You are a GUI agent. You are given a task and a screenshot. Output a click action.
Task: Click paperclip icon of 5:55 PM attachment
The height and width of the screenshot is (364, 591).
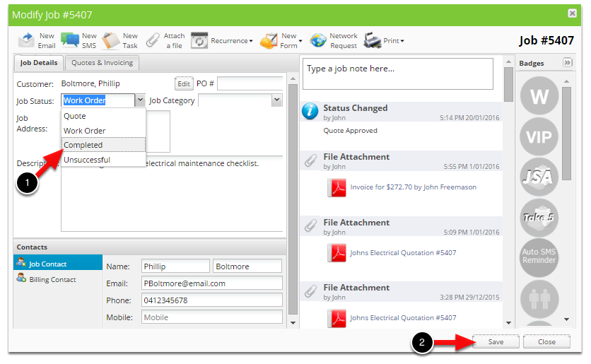tap(310, 160)
